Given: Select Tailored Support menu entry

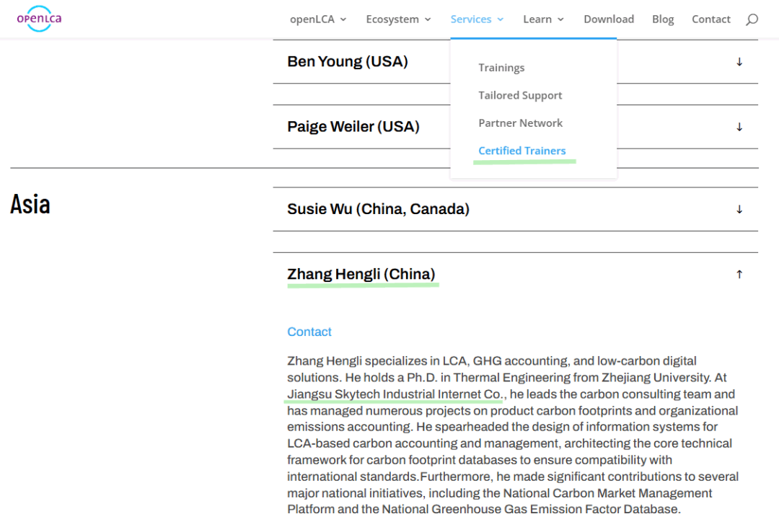Looking at the screenshot, I should 520,95.
